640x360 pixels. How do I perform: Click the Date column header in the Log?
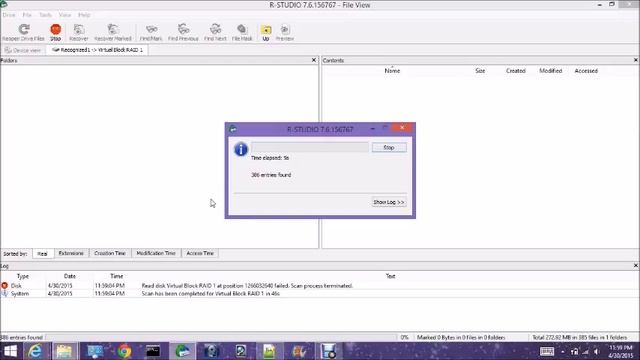pos(70,276)
